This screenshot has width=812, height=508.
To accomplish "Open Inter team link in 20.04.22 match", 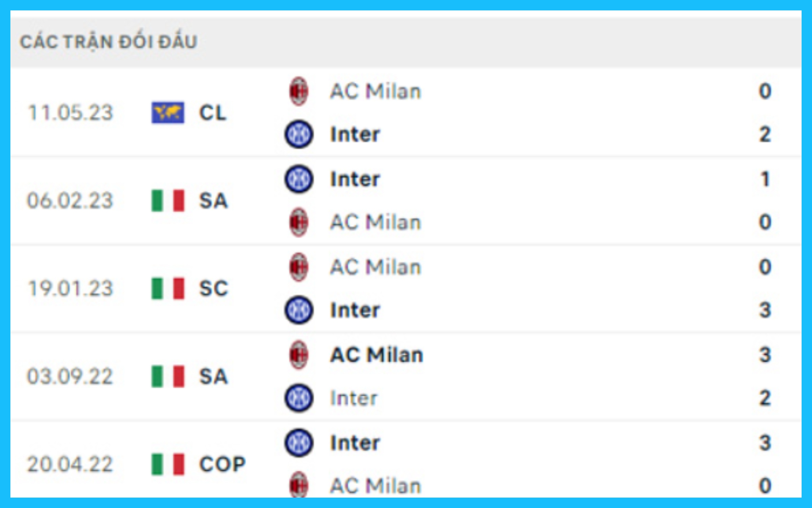I will [x=355, y=442].
